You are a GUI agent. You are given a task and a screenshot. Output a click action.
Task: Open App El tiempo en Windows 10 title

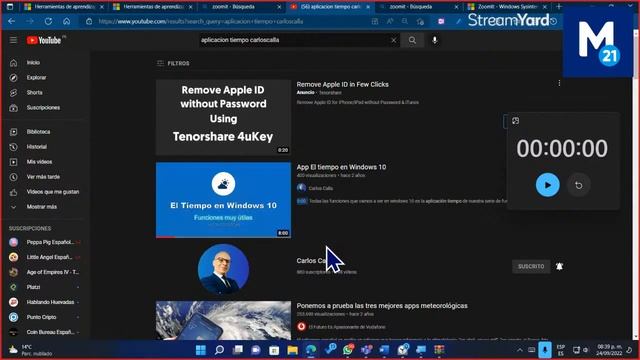[341, 167]
